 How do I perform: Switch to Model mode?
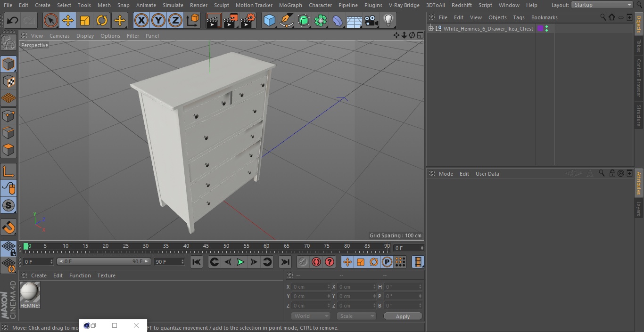click(x=8, y=64)
